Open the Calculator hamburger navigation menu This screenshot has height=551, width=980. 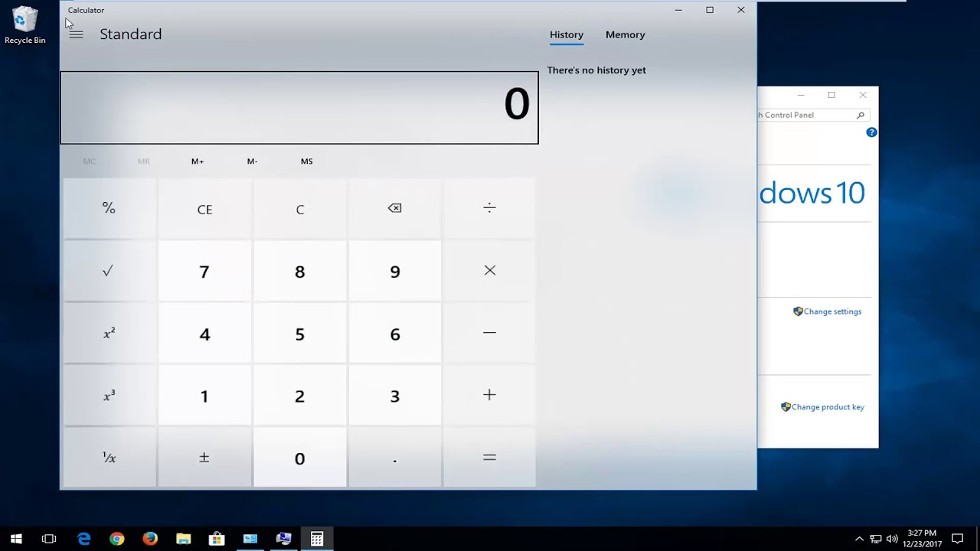point(76,34)
